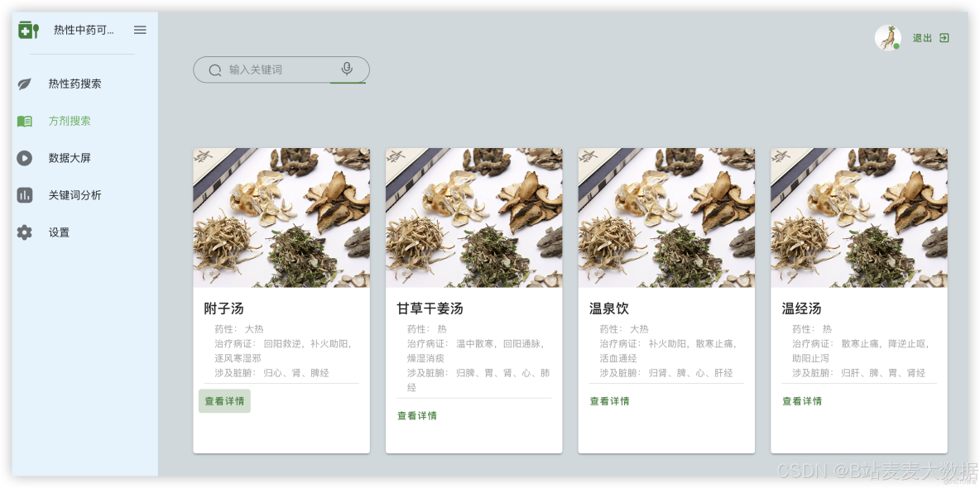Image resolution: width=980 pixels, height=488 pixels.
Task: Click 查看详情 on the 附子汤 card
Action: pos(223,400)
